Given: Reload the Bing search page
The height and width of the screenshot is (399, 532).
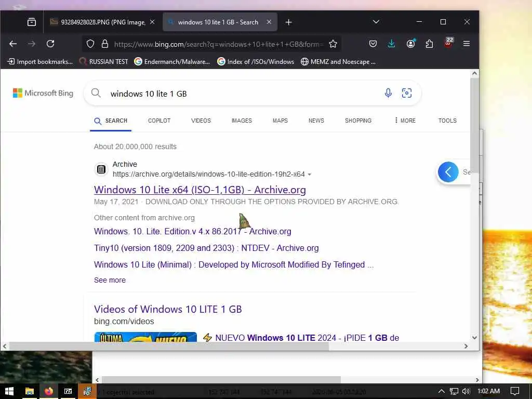Looking at the screenshot, I should [50, 44].
